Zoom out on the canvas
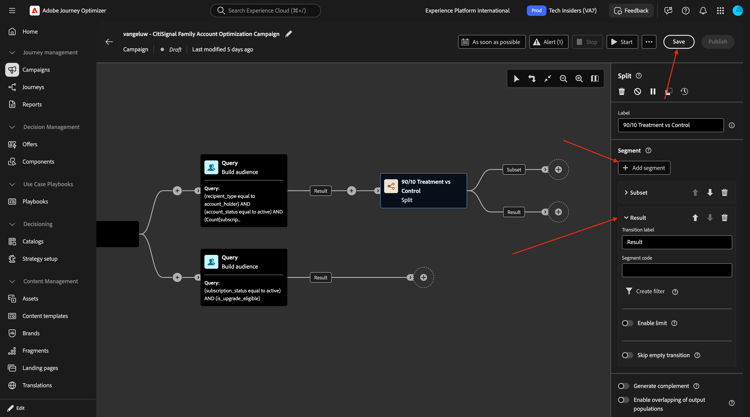This screenshot has width=750, height=417. 563,79
